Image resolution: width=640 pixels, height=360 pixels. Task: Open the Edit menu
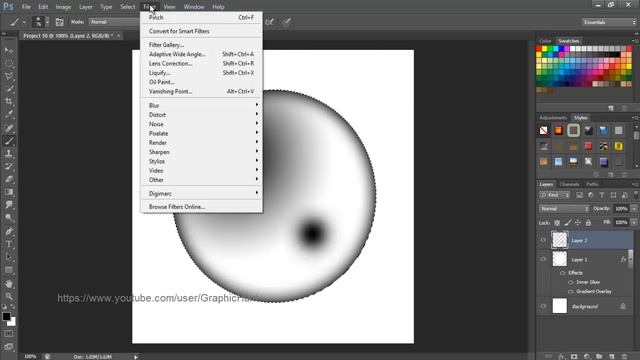point(43,7)
